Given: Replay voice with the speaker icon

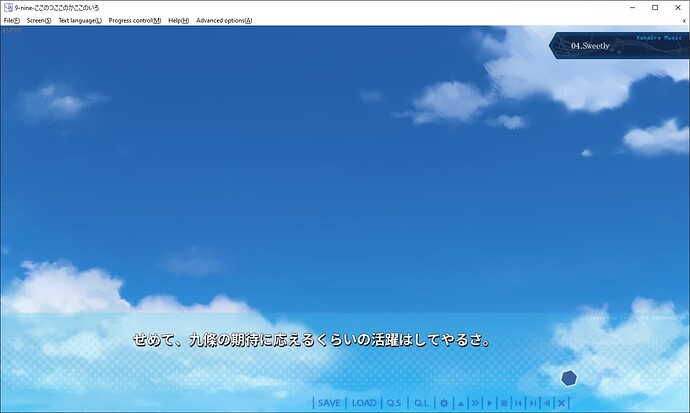Looking at the screenshot, I should point(547,403).
